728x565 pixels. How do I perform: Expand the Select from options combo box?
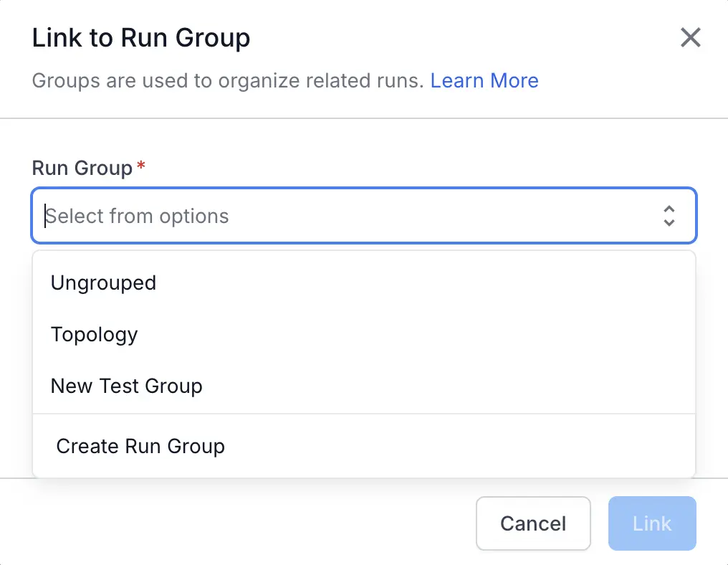358,215
